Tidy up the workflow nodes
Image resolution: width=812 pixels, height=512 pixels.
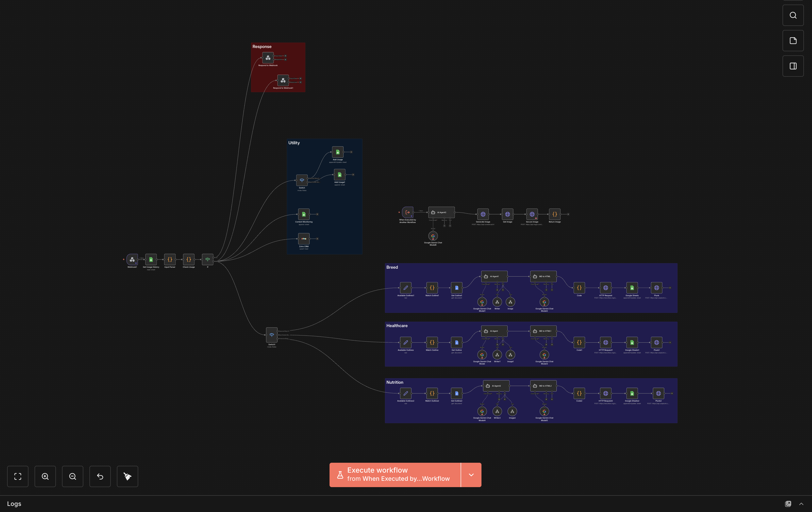(x=128, y=476)
